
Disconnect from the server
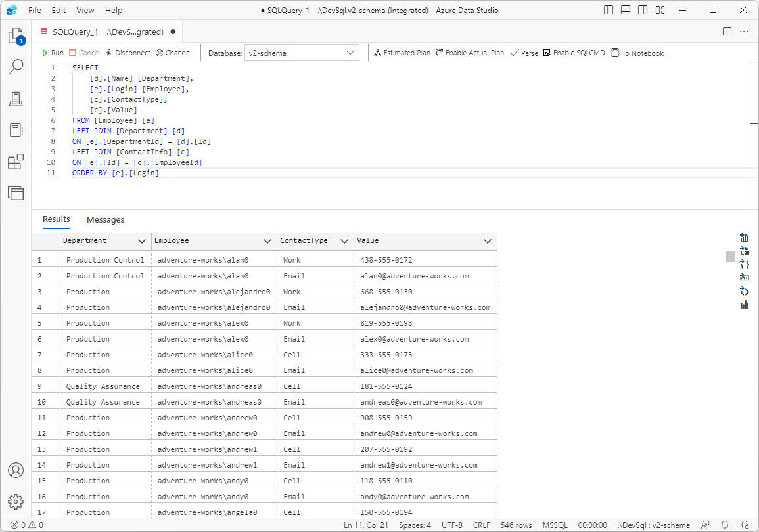point(127,53)
